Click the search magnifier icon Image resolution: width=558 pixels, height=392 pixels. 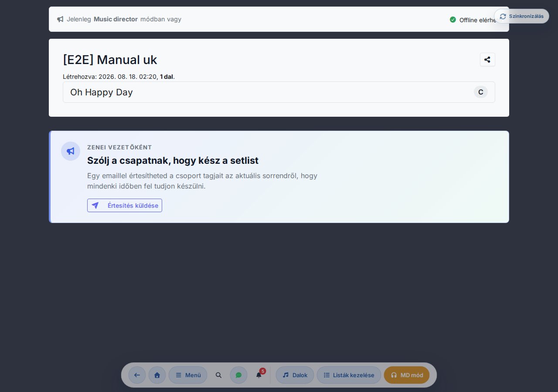(x=219, y=375)
